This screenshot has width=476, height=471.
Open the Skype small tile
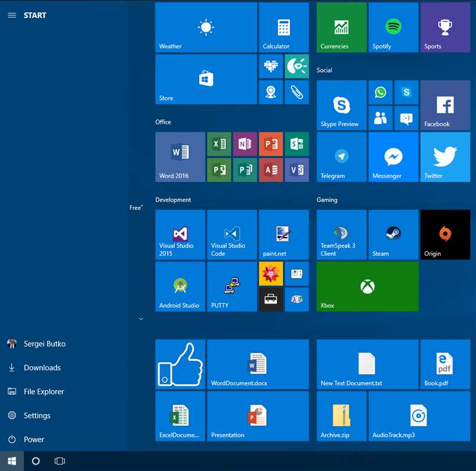(406, 92)
